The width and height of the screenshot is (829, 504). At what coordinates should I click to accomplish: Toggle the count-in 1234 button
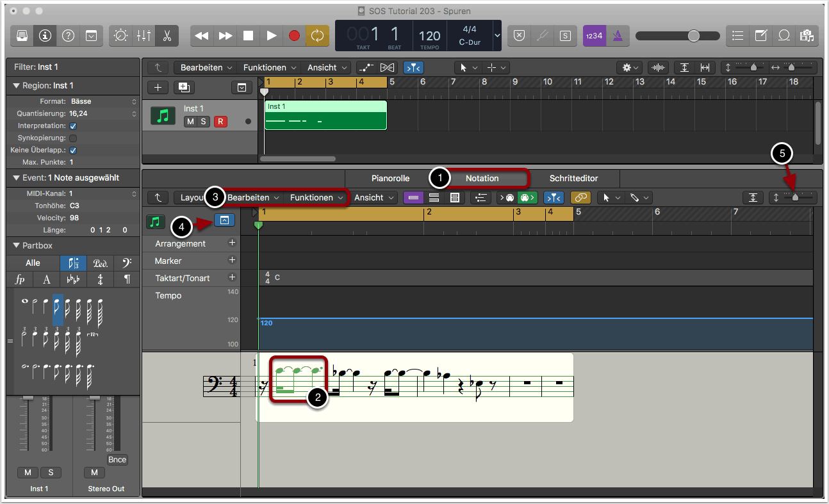tap(594, 36)
